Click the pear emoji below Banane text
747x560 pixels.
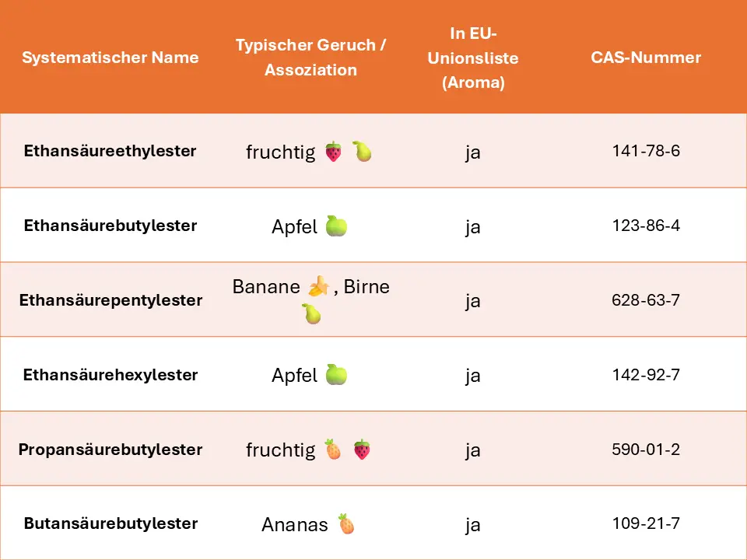(311, 314)
